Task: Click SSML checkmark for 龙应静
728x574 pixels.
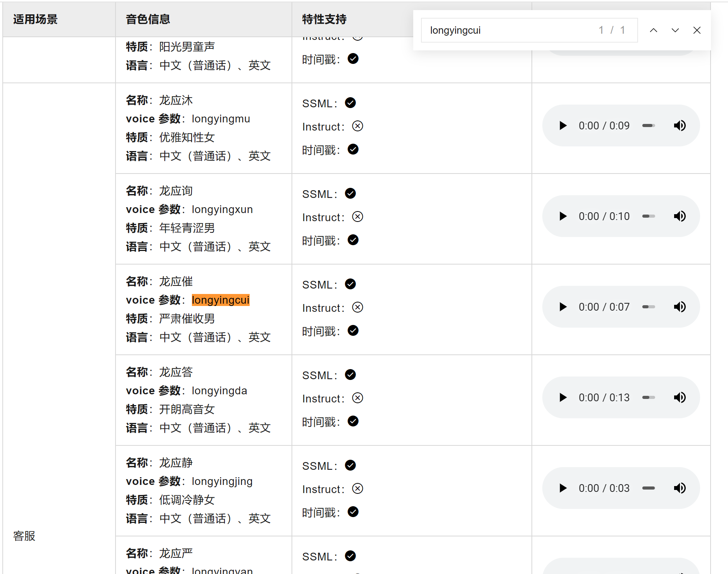Action: (350, 465)
